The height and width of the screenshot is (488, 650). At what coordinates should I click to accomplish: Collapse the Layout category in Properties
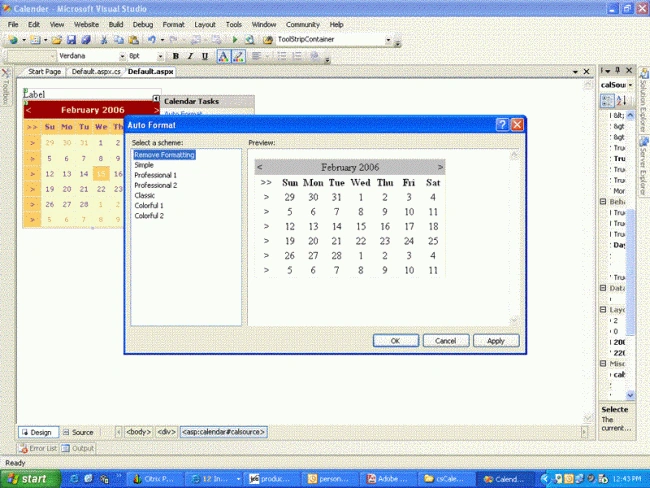point(603,309)
